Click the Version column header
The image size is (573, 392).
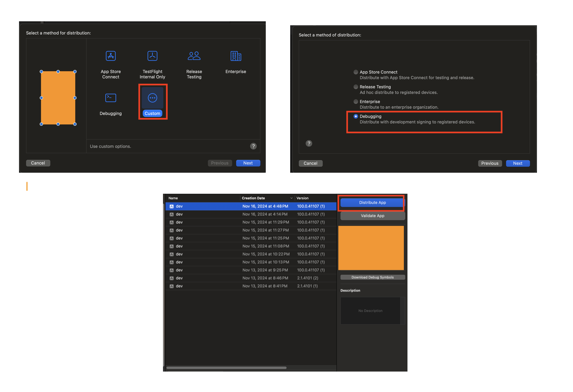[302, 198]
